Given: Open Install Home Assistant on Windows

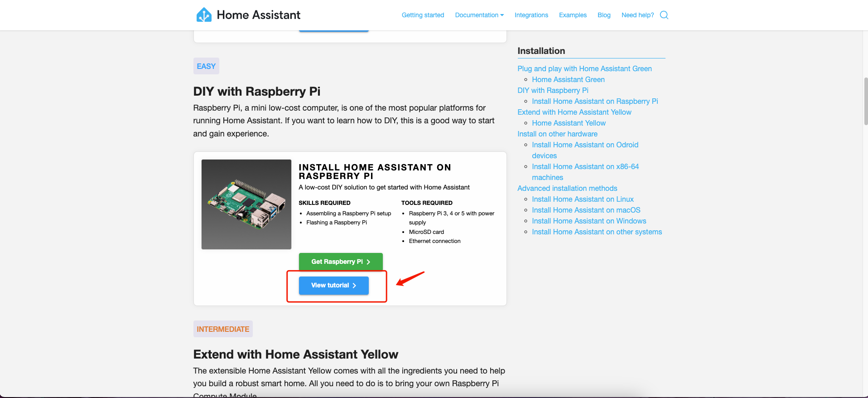Looking at the screenshot, I should [x=589, y=221].
